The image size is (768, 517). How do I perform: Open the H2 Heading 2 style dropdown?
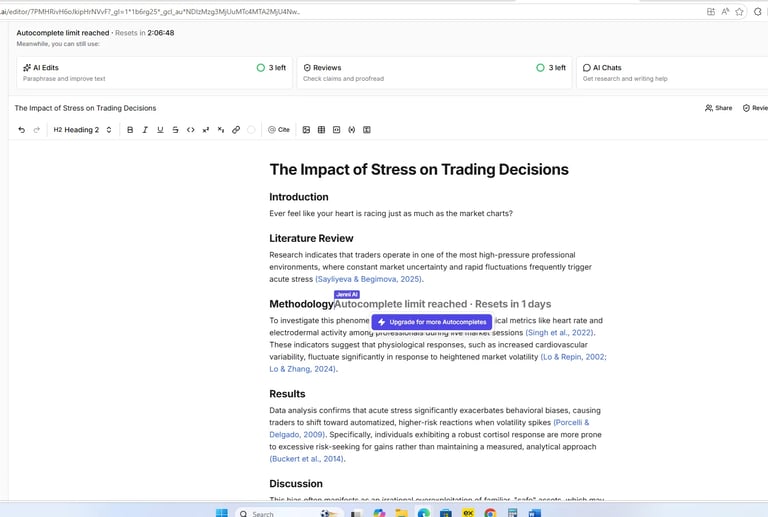tap(82, 130)
